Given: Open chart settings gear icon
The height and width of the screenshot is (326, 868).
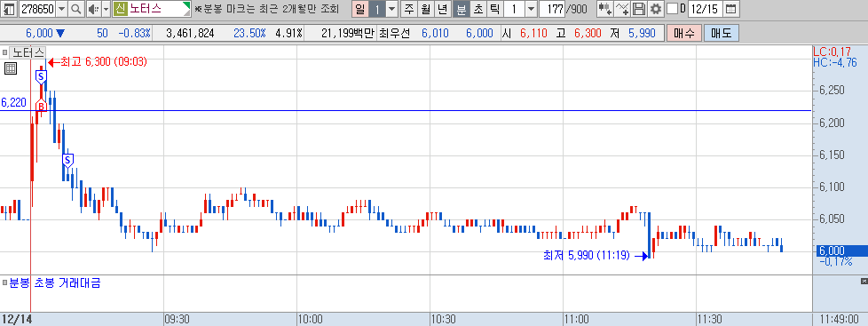Looking at the screenshot, I should (655, 8).
